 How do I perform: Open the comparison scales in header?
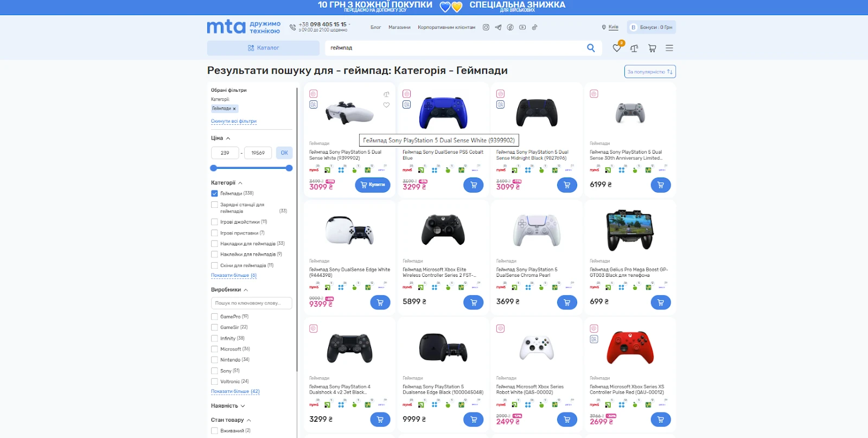[634, 48]
